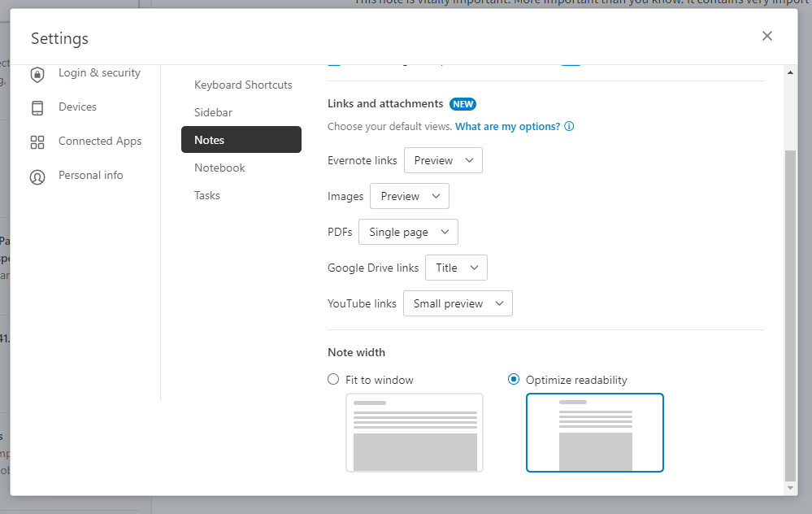Open the What are my options? link
The image size is (812, 514).
coord(507,126)
